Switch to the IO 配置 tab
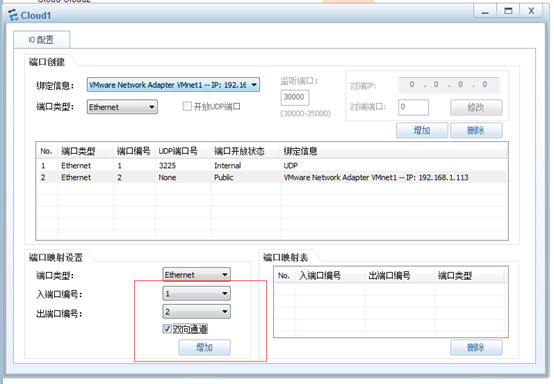 click(42, 40)
